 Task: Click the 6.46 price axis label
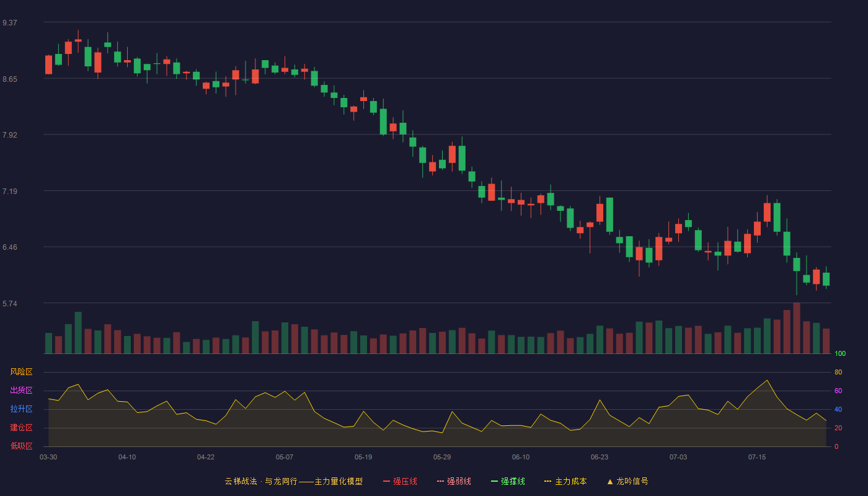pos(10,247)
